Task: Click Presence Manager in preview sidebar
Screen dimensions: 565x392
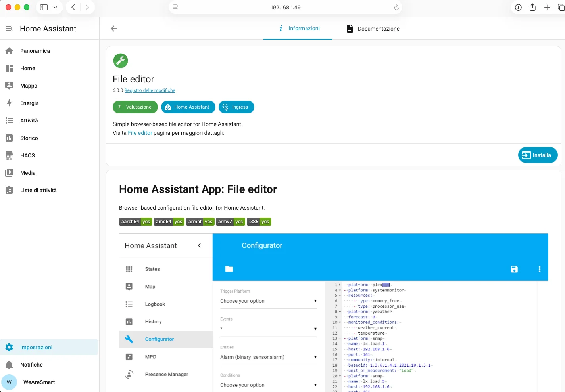Action: [x=166, y=374]
